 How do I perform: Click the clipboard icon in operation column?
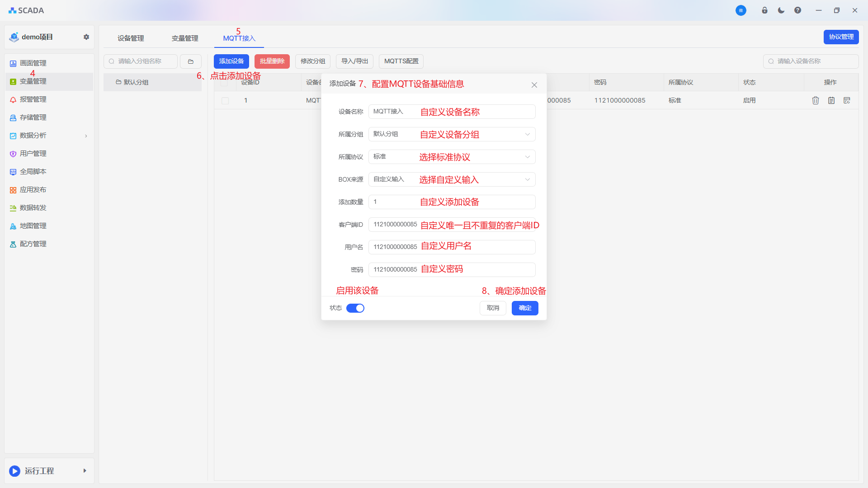pos(831,100)
